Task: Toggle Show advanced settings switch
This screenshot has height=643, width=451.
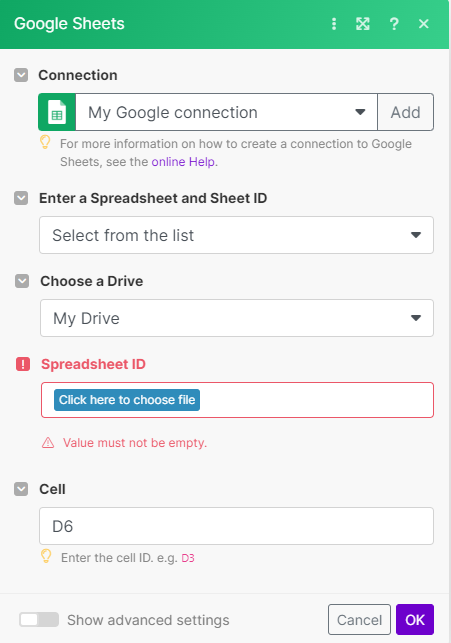Action: (x=39, y=620)
